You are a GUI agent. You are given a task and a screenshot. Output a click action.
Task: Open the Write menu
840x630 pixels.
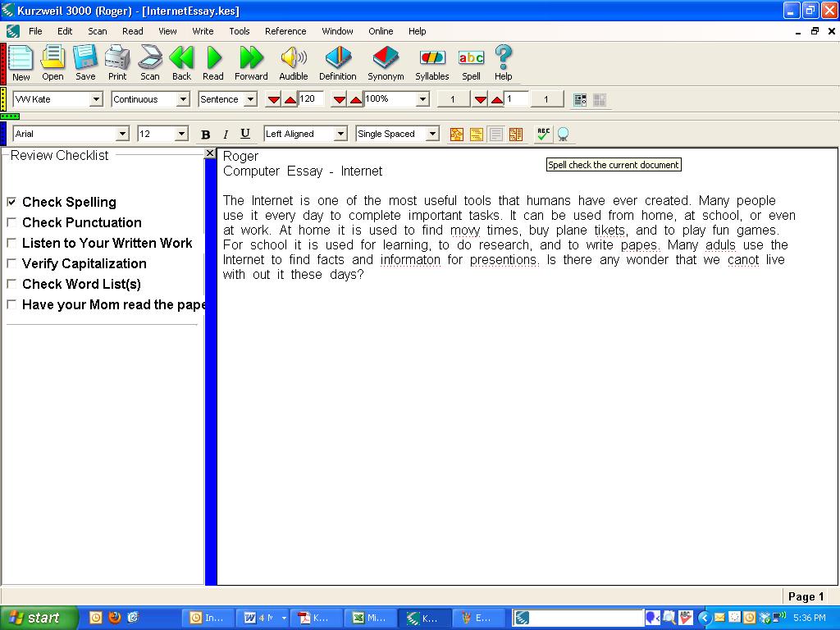[x=203, y=31]
